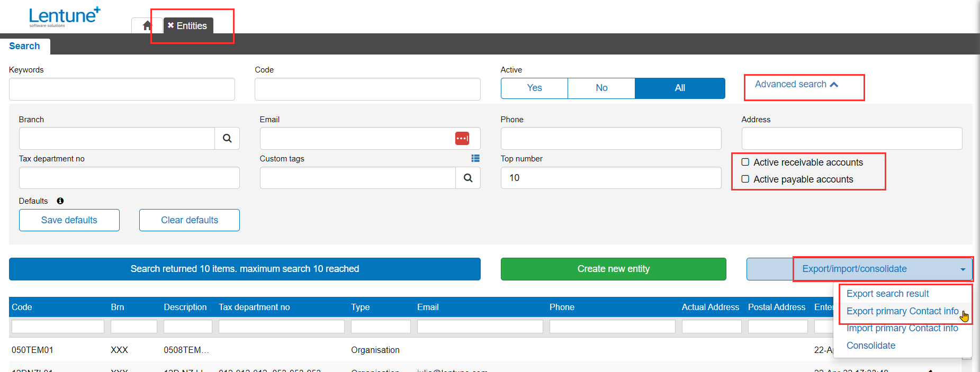
Task: Close the Entities tab with the x
Action: click(170, 25)
